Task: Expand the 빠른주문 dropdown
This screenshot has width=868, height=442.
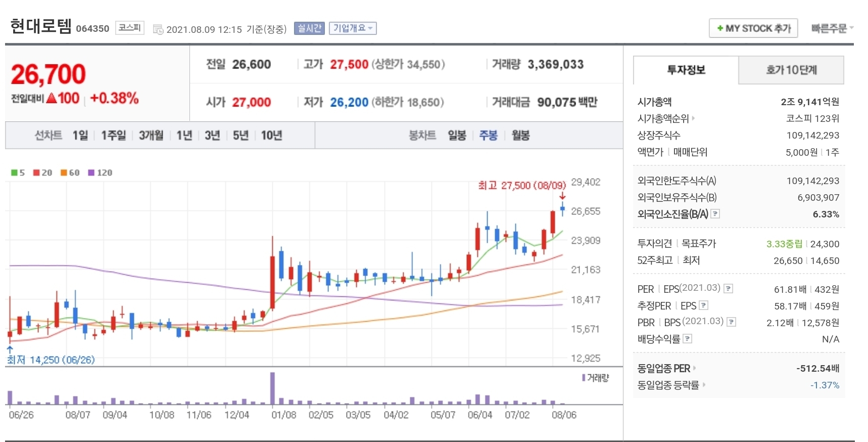Action: (x=832, y=28)
